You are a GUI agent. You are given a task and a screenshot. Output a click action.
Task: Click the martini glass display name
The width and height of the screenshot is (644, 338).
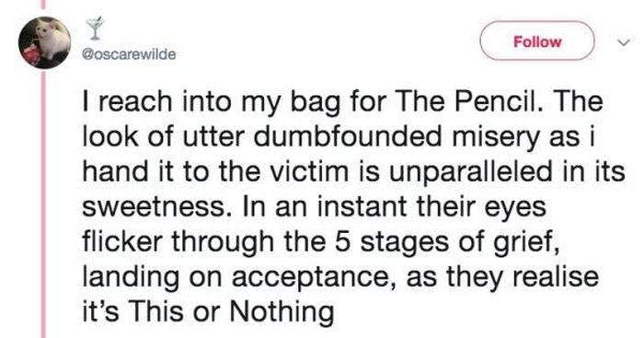pyautogui.click(x=95, y=29)
